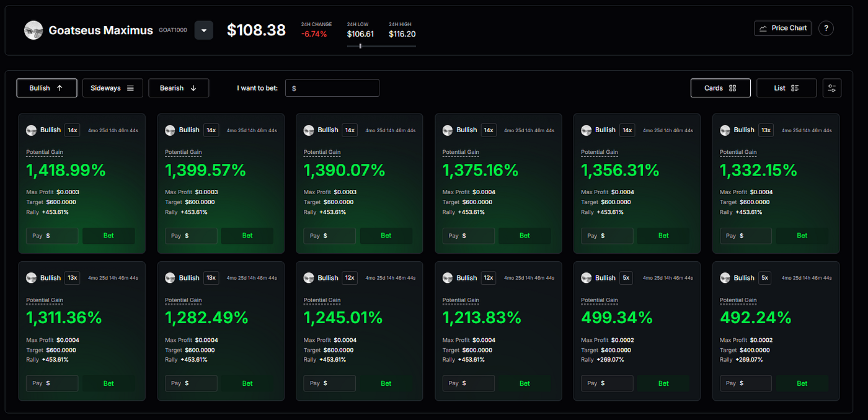Click the goat icon on the 1,390.07% card
The image size is (868, 420).
pos(309,130)
